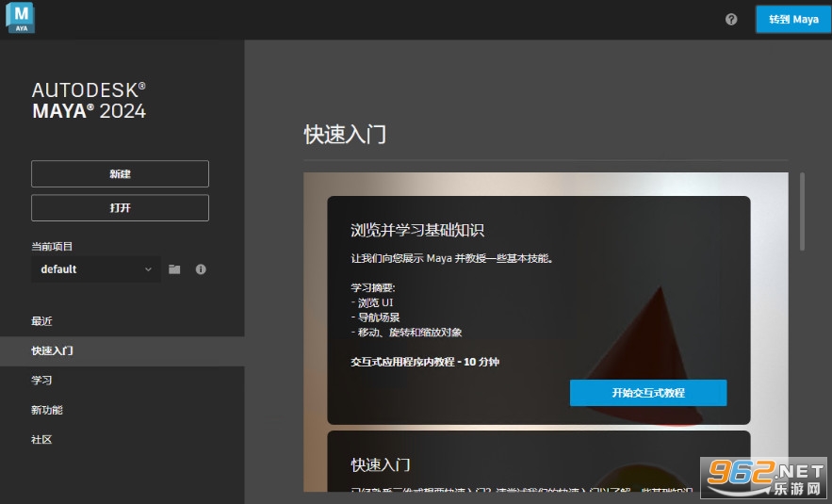Click the 快速入门 page title

[346, 135]
